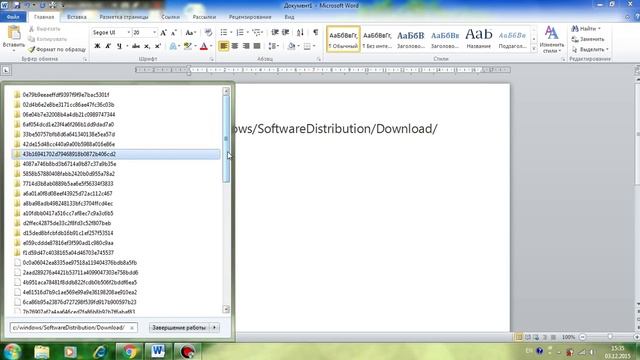
Task: Clear search box with the X icon
Action: pyautogui.click(x=132, y=328)
